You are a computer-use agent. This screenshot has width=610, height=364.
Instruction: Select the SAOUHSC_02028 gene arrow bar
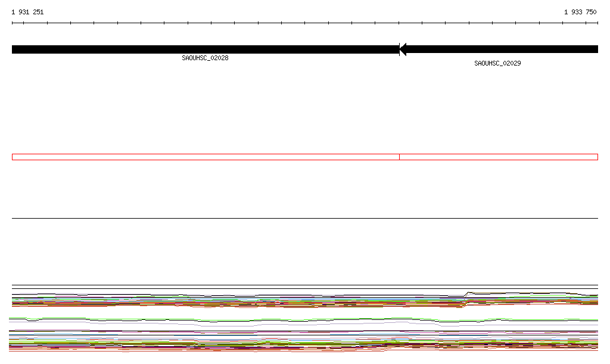pyautogui.click(x=206, y=49)
